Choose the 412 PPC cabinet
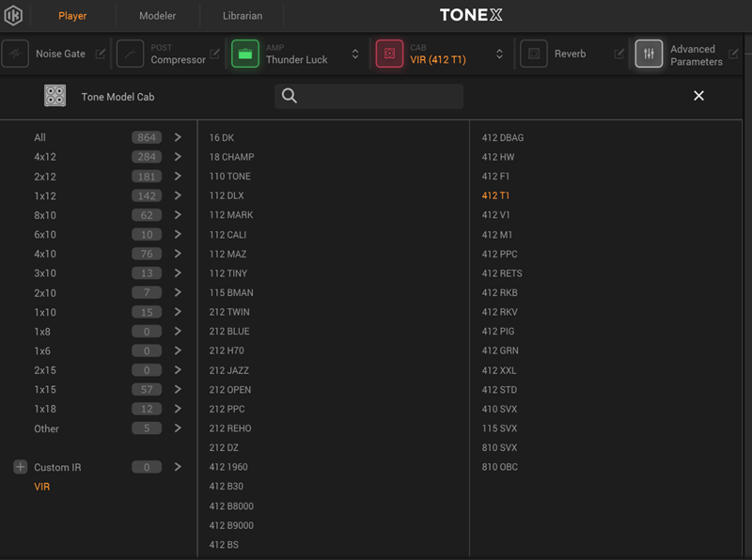 pos(499,254)
